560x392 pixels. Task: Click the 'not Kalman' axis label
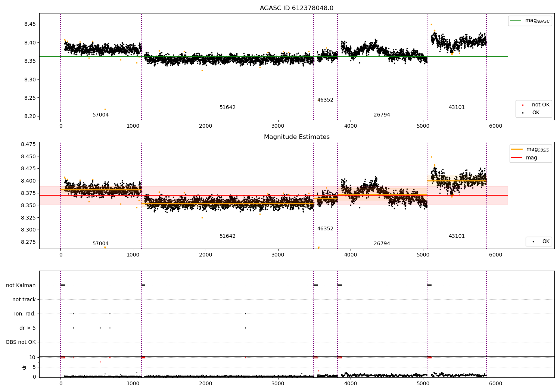(x=21, y=286)
